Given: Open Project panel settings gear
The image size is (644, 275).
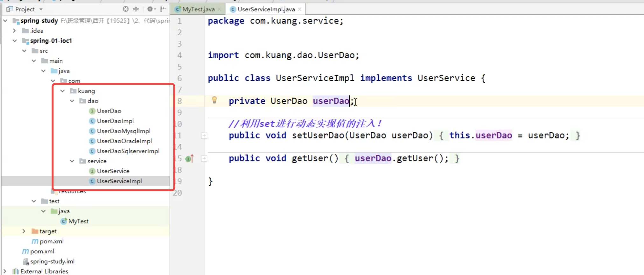Looking at the screenshot, I should tap(151, 9).
